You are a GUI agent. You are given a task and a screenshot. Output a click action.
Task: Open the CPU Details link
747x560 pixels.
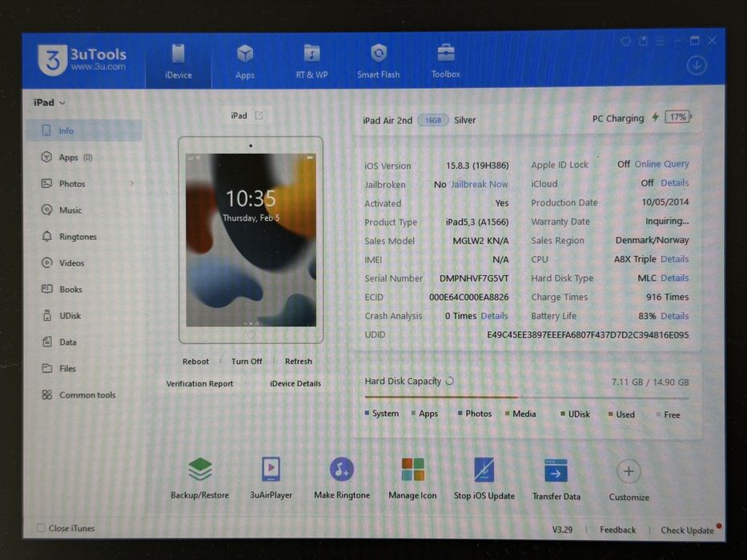tap(675, 259)
